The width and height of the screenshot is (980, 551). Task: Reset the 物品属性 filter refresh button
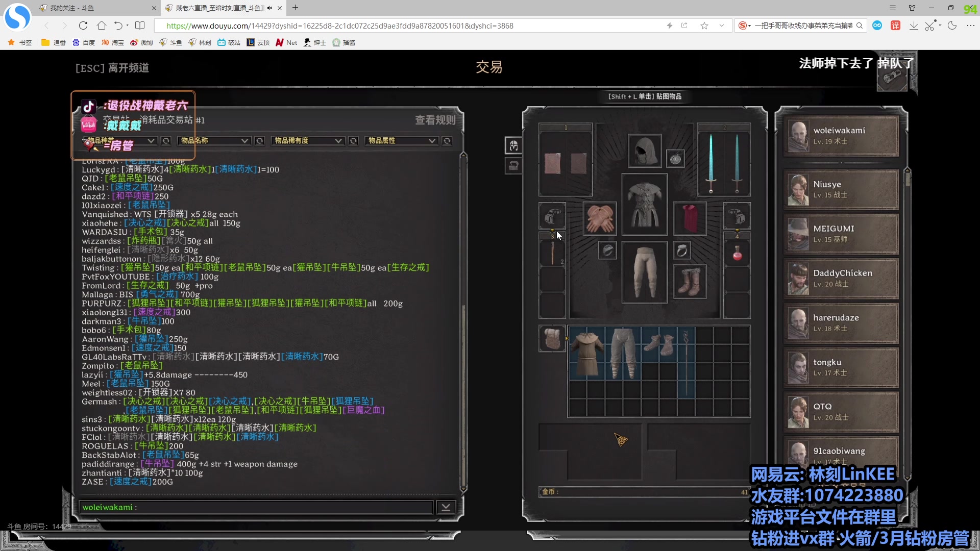pos(447,140)
